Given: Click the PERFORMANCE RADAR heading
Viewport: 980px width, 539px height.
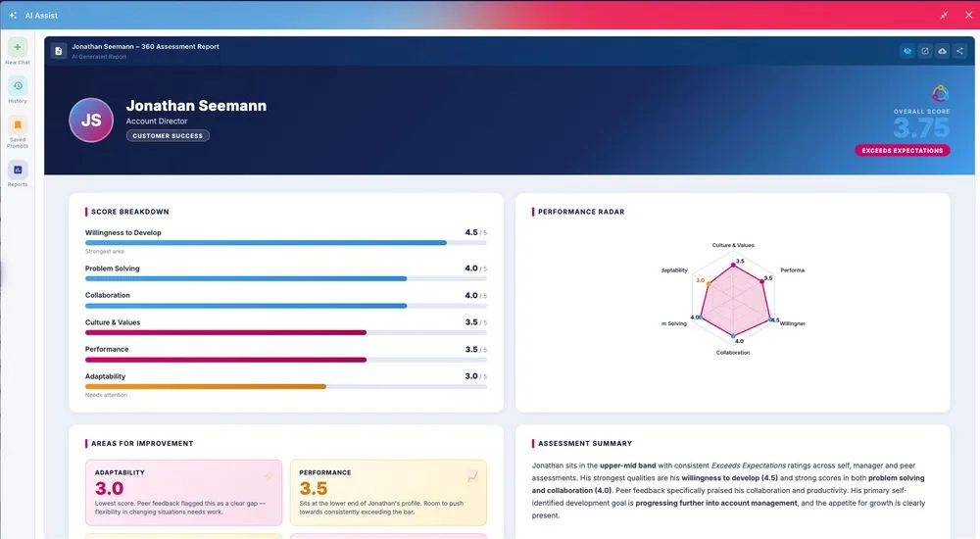Looking at the screenshot, I should tap(581, 212).
